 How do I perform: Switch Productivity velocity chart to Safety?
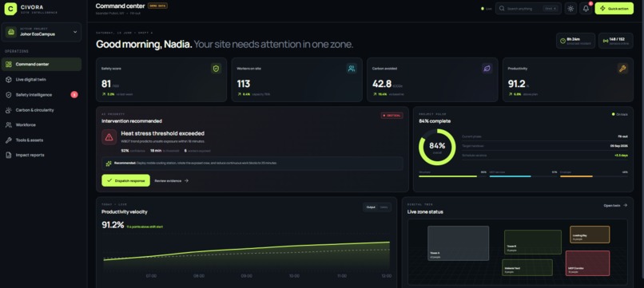coord(384,207)
